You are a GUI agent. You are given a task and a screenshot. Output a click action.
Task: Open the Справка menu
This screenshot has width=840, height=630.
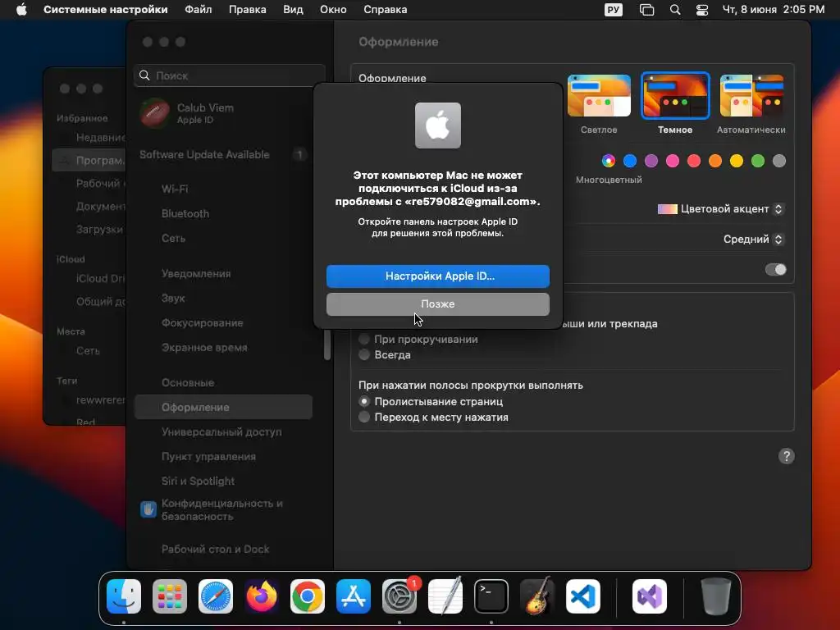pyautogui.click(x=386, y=10)
